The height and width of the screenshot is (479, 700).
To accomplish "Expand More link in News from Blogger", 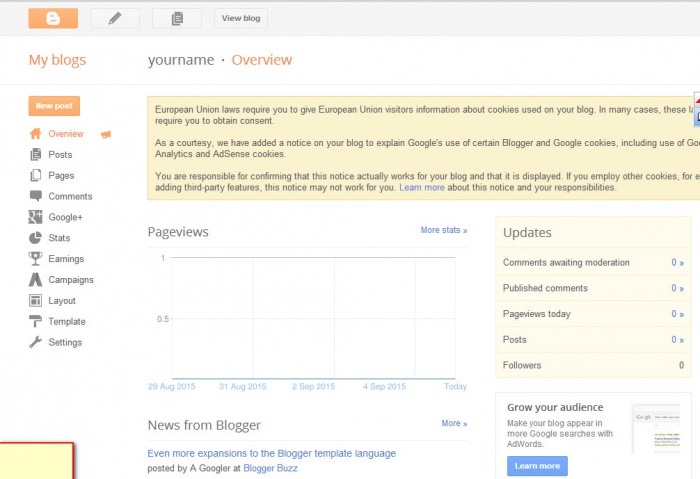I will pos(454,423).
